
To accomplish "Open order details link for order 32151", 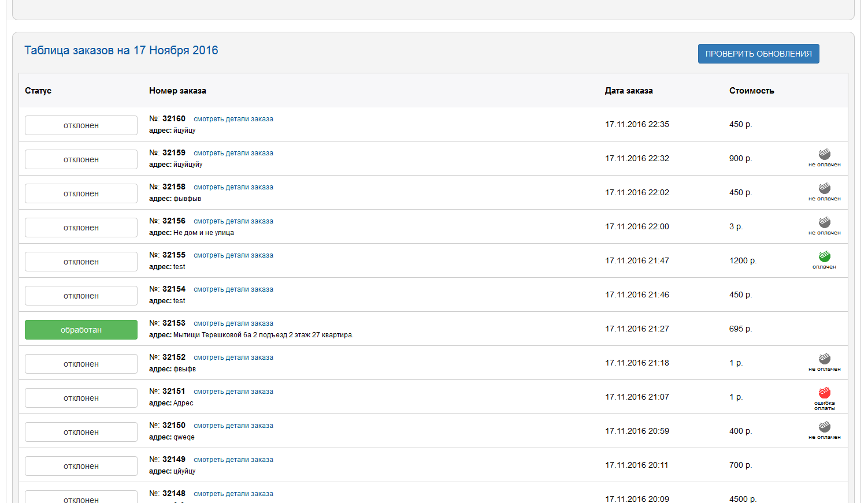I will pos(233,392).
